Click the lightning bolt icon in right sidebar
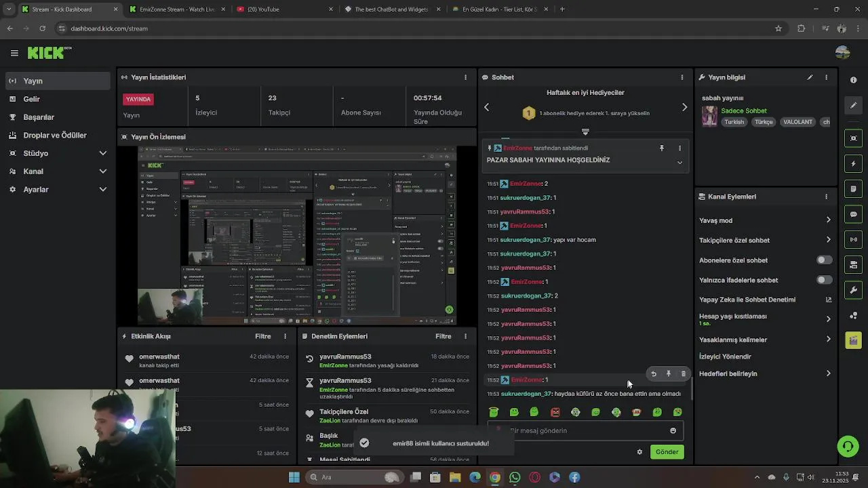Image resolution: width=868 pixels, height=488 pixels. pos(853,164)
